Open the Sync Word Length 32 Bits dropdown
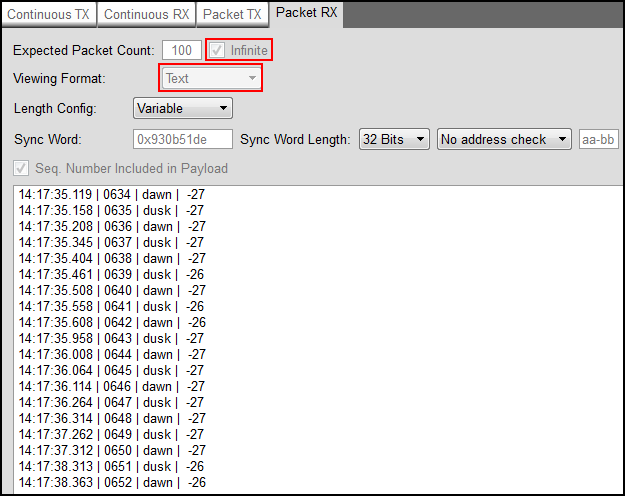This screenshot has height=496, width=625. pyautogui.click(x=394, y=139)
